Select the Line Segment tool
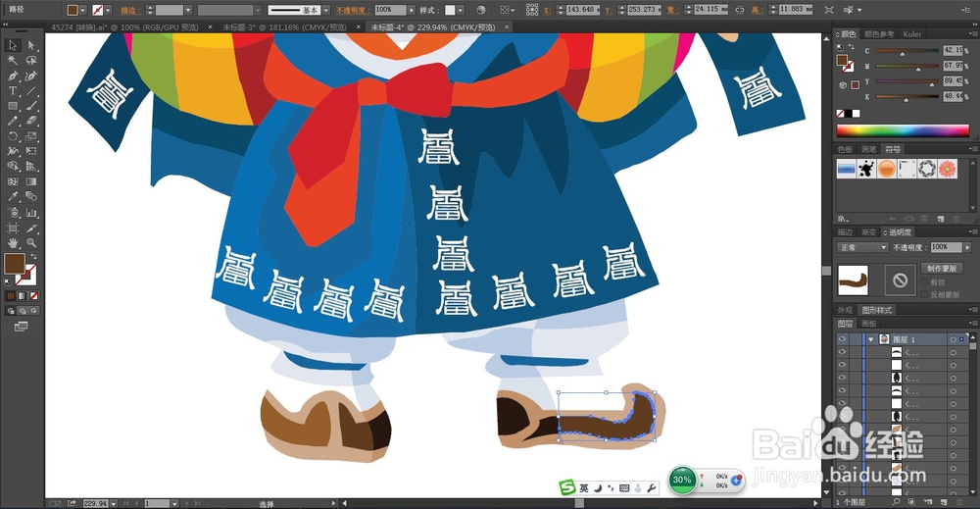 30,90
